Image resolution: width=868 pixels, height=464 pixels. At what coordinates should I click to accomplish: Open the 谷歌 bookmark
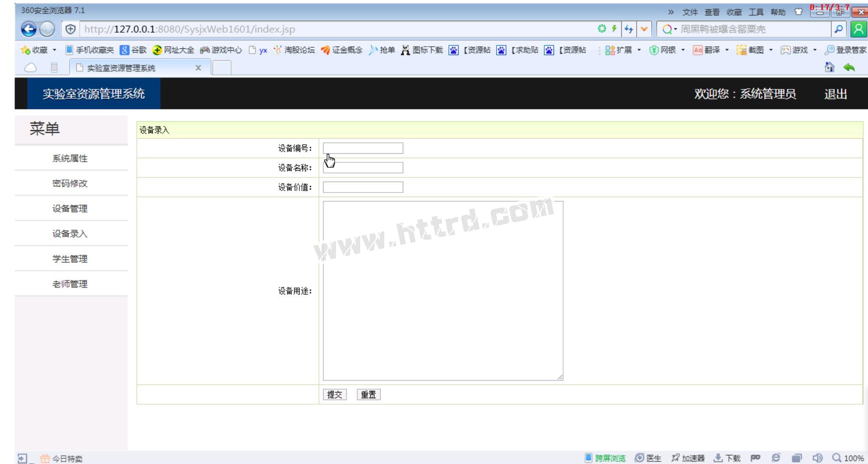133,50
